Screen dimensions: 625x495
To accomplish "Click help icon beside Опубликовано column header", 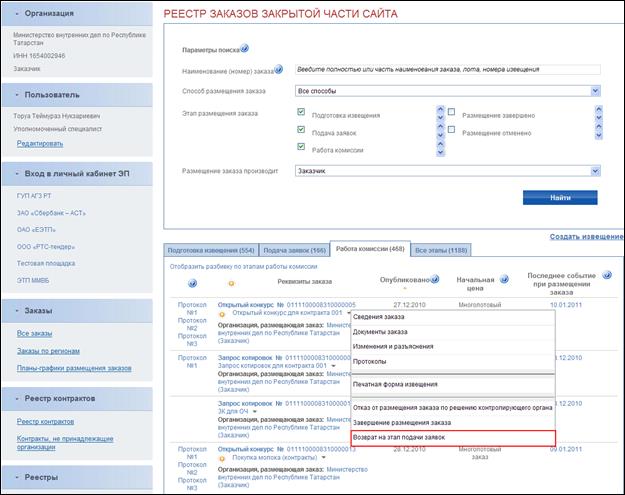I will coord(435,279).
